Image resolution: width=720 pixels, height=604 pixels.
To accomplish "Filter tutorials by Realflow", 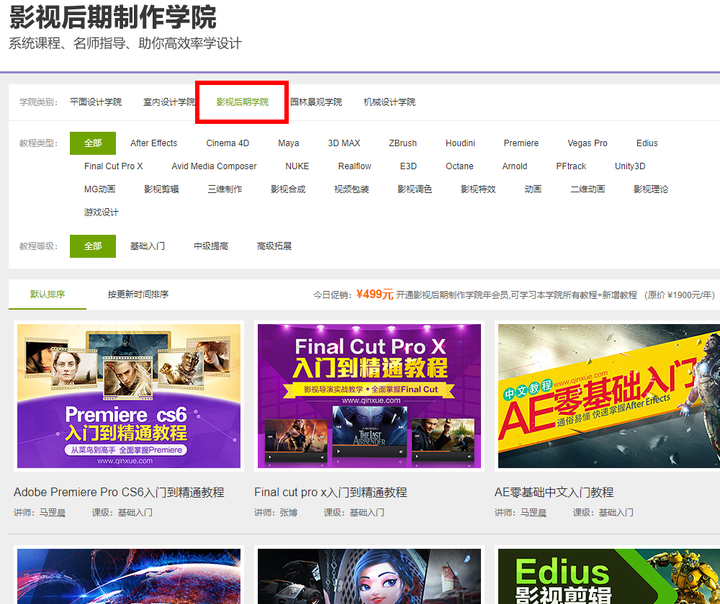I will coord(354,166).
